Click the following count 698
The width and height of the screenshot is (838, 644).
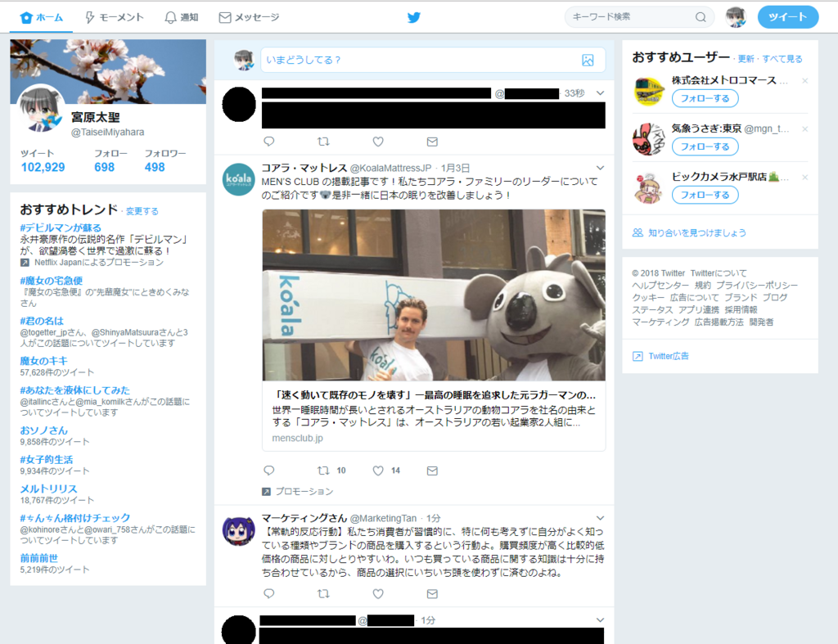click(x=104, y=167)
